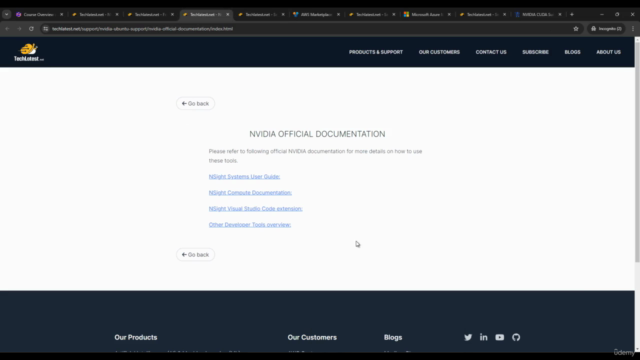Minimize the Chrome browser window

(602, 14)
